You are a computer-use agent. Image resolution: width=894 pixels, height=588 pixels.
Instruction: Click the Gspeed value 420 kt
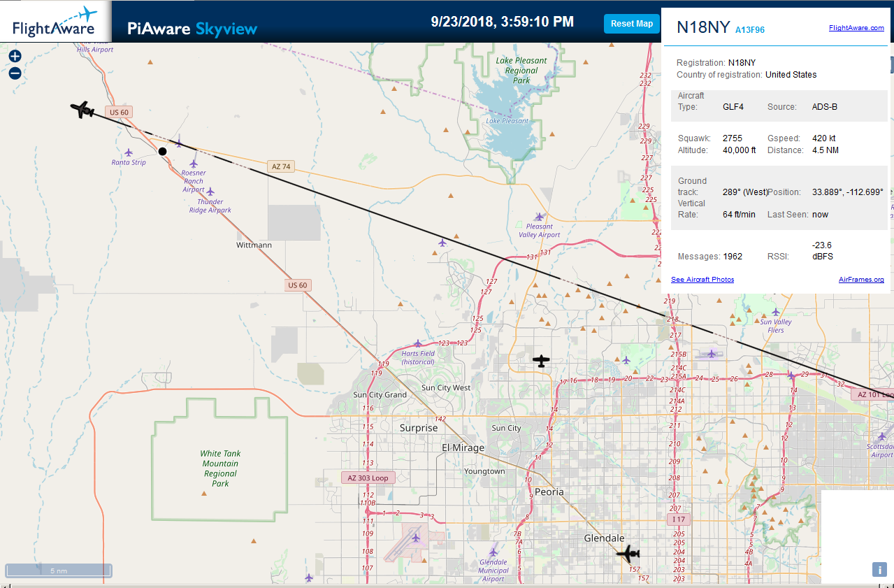point(824,138)
